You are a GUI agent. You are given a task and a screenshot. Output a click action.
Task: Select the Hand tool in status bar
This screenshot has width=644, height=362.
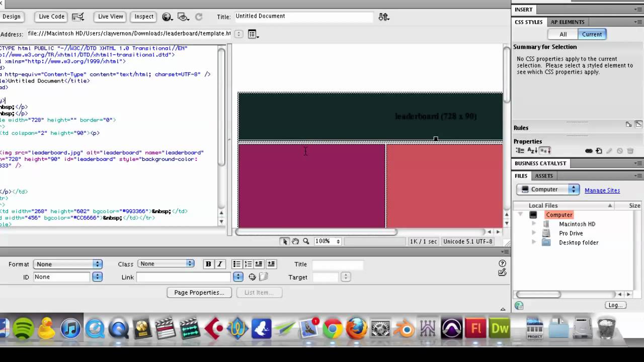[295, 241]
